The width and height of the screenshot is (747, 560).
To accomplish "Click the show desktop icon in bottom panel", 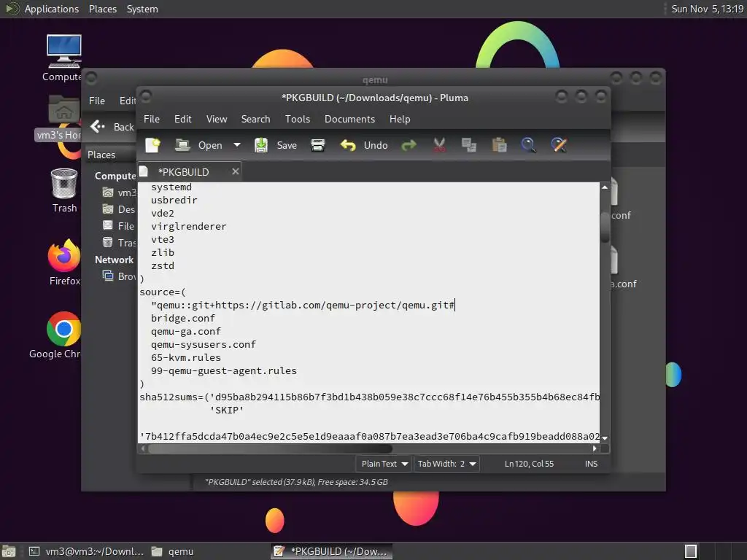I will 9,551.
